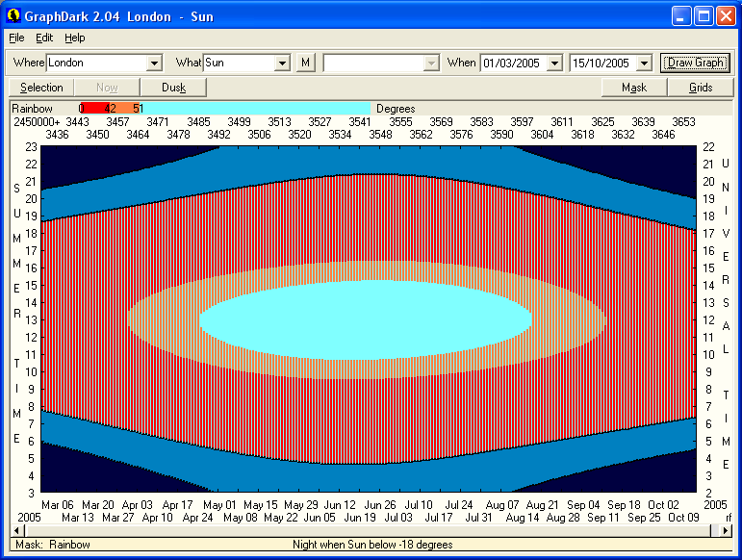Screen dimensions: 742x560
Task: Maximize the GraphDark window
Action: point(704,16)
